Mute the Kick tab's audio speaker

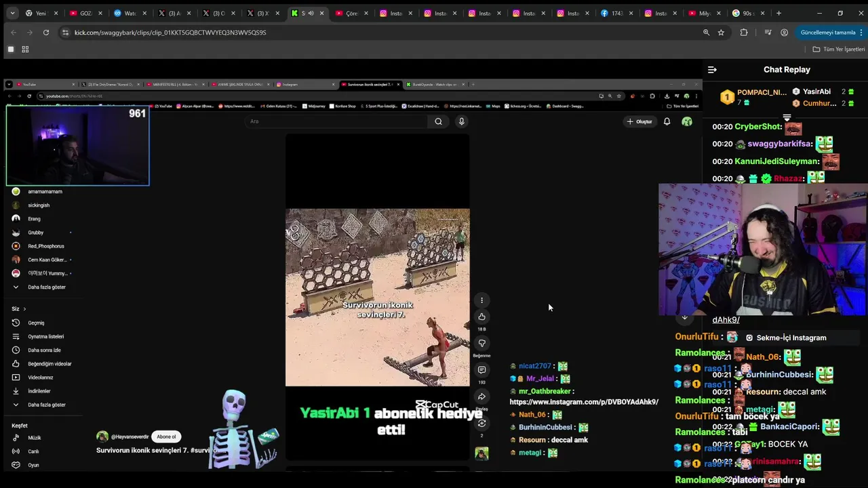point(311,13)
